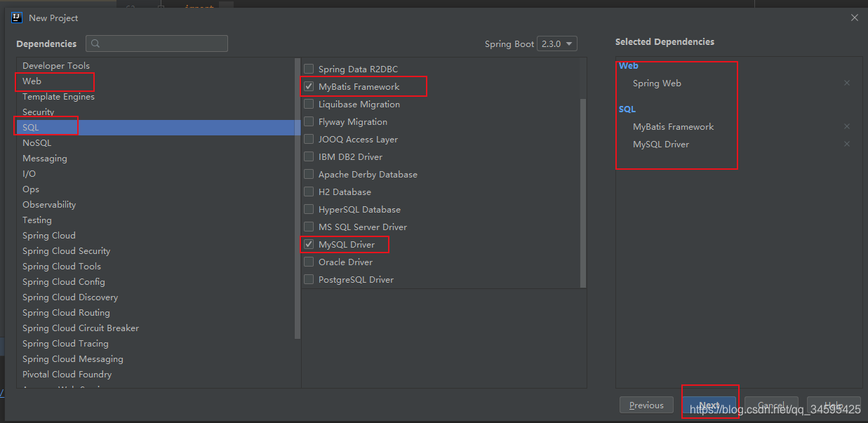Enable JOOQ Access Layer checkbox
Viewport: 868px width, 423px height.
pos(309,139)
